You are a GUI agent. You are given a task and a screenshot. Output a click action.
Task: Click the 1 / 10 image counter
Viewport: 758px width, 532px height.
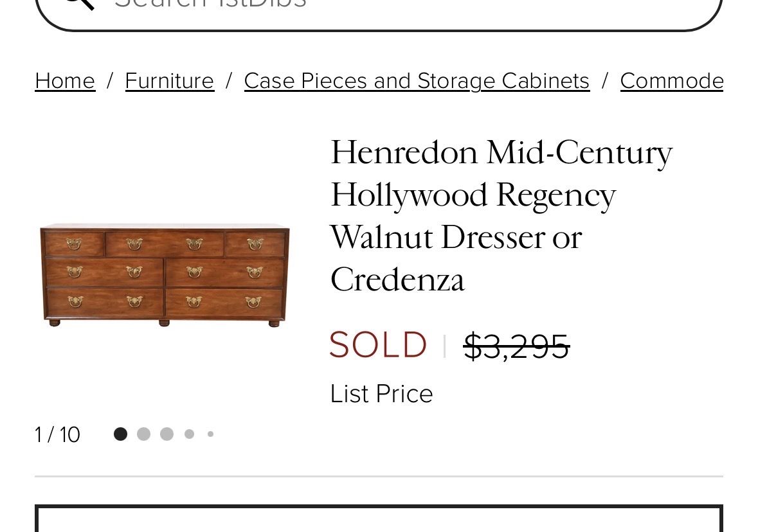57,435
